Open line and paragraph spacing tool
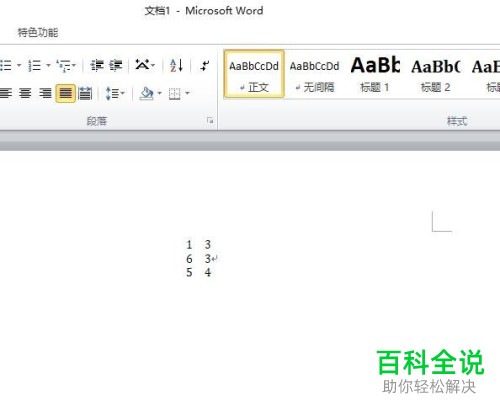This screenshot has width=500, height=407. pyautogui.click(x=112, y=93)
